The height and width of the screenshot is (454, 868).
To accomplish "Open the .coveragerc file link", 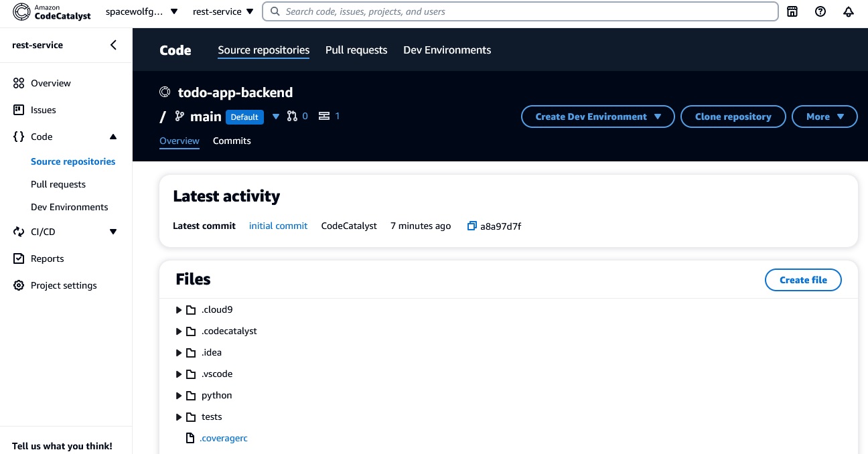I will (x=224, y=439).
